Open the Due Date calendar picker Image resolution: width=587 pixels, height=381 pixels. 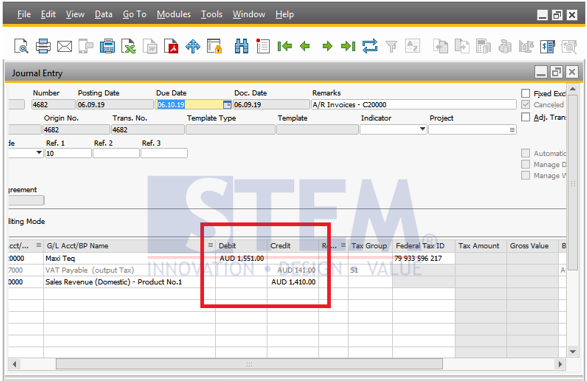pyautogui.click(x=227, y=105)
